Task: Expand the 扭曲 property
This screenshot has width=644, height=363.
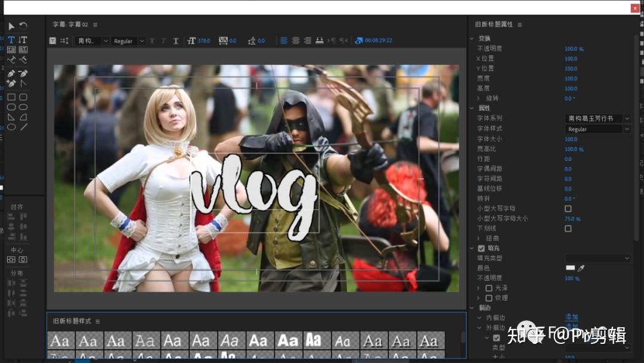Action: point(478,238)
